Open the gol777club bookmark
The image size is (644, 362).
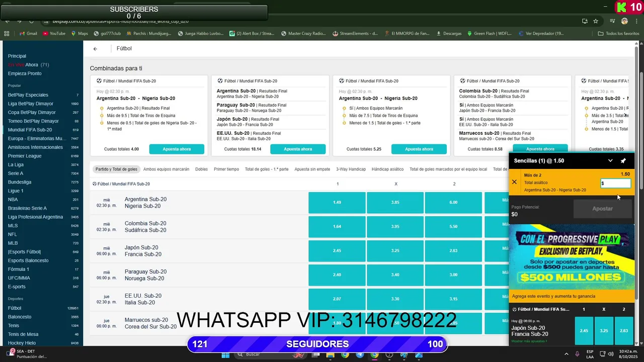pos(107,34)
